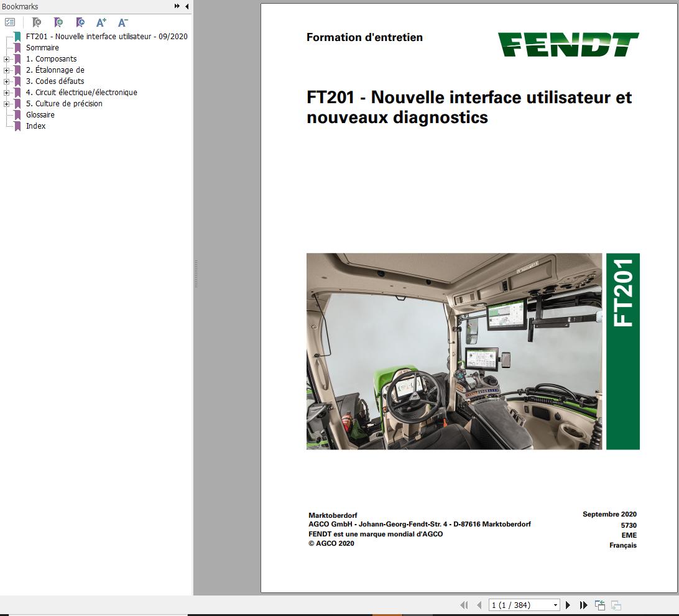Expand the '3. Codes défauts' bookmark
This screenshot has width=679, height=616.
click(6, 82)
